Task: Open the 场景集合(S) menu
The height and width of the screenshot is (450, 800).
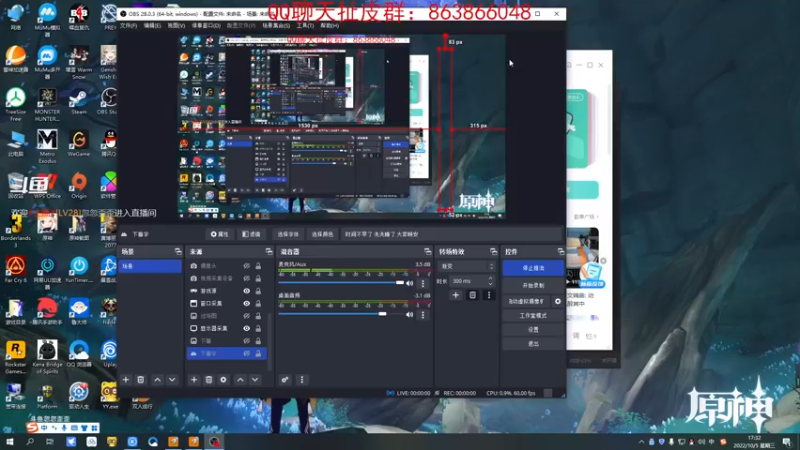Action: tap(276, 26)
